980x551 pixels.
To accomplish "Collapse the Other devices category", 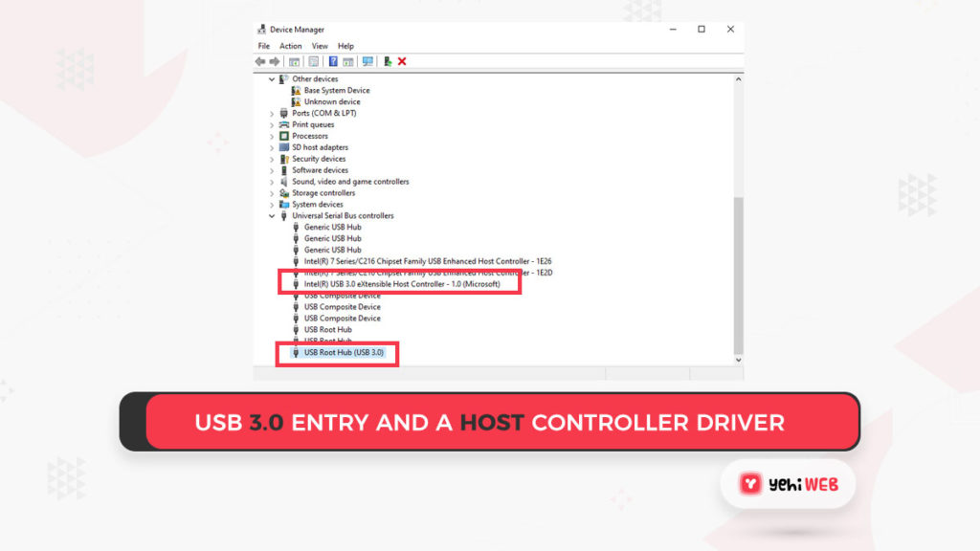I will [272, 79].
